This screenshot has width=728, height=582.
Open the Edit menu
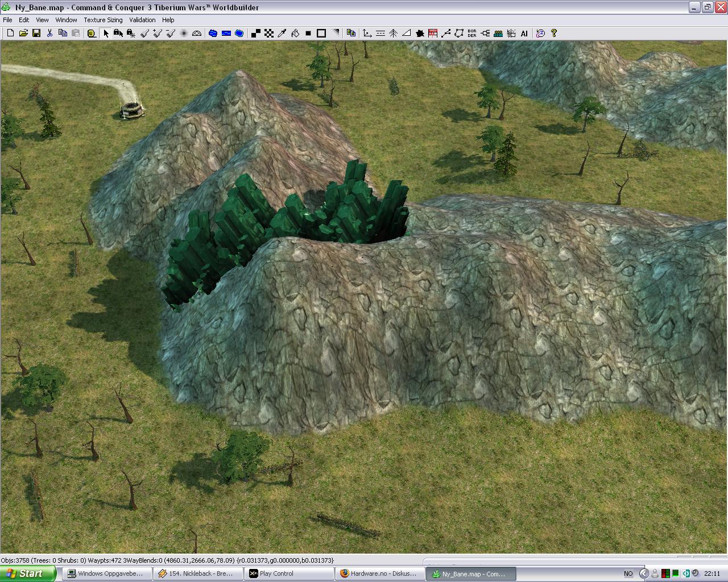pos(24,19)
